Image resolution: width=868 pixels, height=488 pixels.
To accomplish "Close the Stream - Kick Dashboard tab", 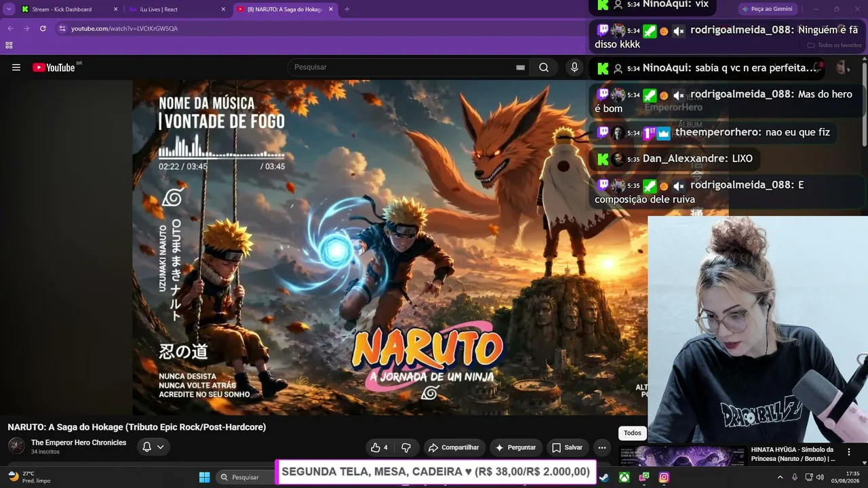I will pos(115,9).
